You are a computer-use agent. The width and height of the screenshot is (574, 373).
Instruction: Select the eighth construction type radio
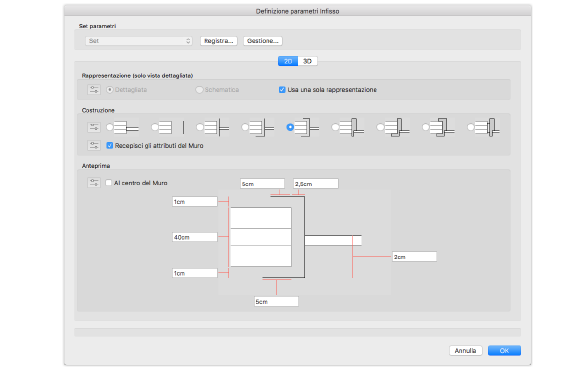425,127
